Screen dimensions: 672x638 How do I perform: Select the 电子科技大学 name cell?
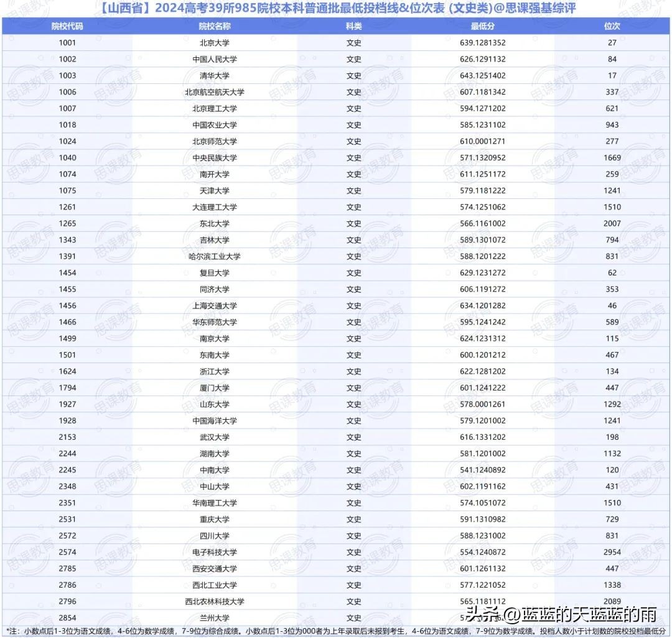(215, 552)
